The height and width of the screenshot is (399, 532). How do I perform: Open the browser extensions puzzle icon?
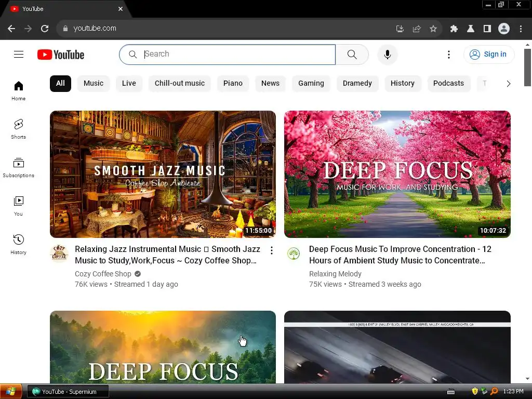[454, 29]
